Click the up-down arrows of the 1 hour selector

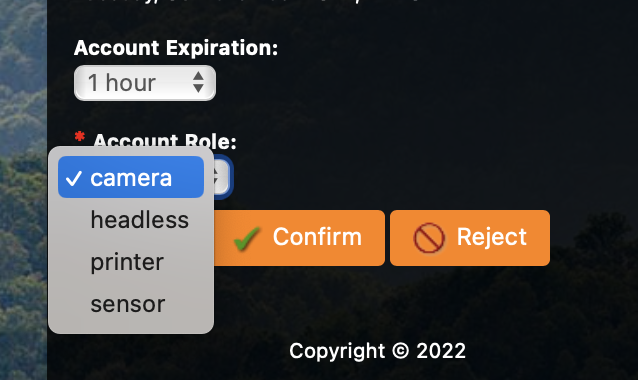tap(198, 83)
